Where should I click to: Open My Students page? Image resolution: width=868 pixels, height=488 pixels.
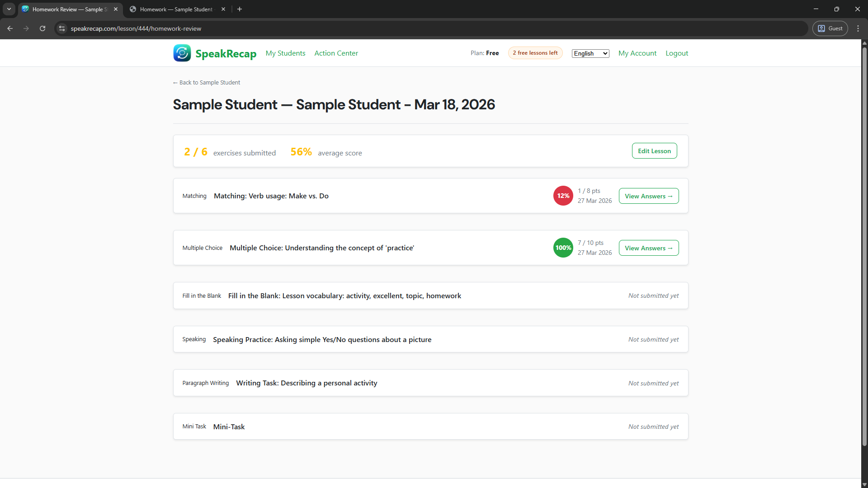[285, 53]
